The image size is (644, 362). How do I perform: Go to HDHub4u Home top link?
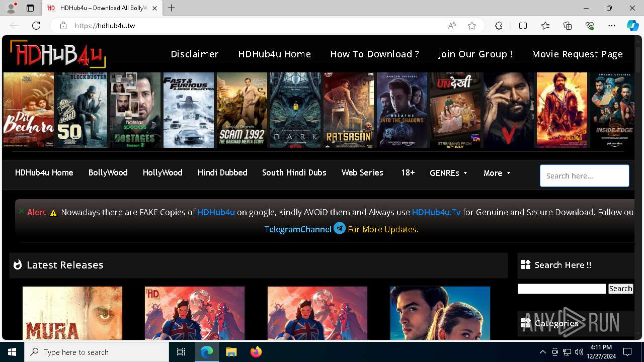click(x=275, y=54)
